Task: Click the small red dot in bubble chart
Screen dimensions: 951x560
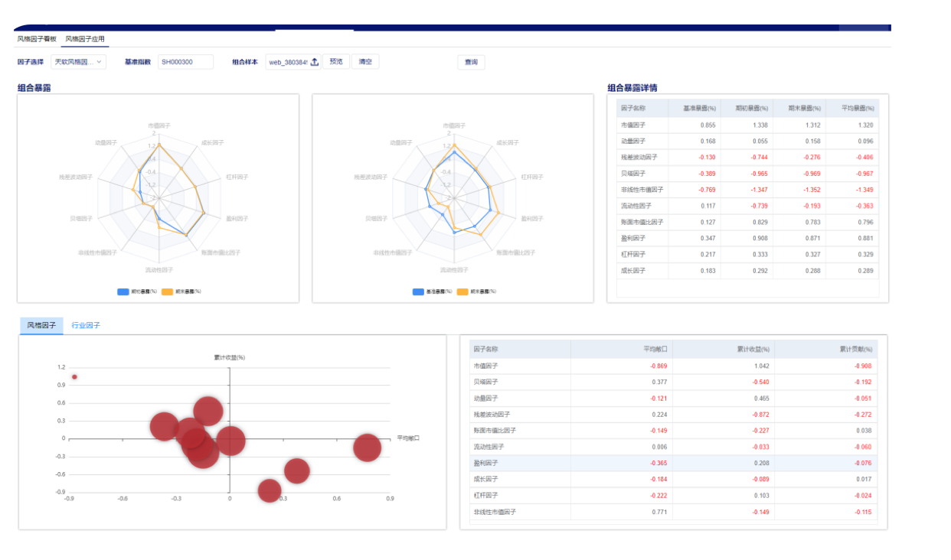Action: pyautogui.click(x=74, y=376)
